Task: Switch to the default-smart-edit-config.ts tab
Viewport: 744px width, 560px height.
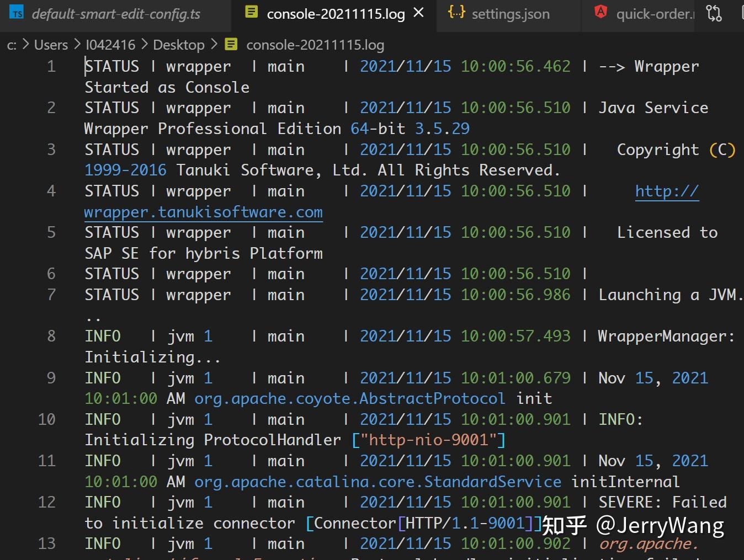Action: click(116, 14)
